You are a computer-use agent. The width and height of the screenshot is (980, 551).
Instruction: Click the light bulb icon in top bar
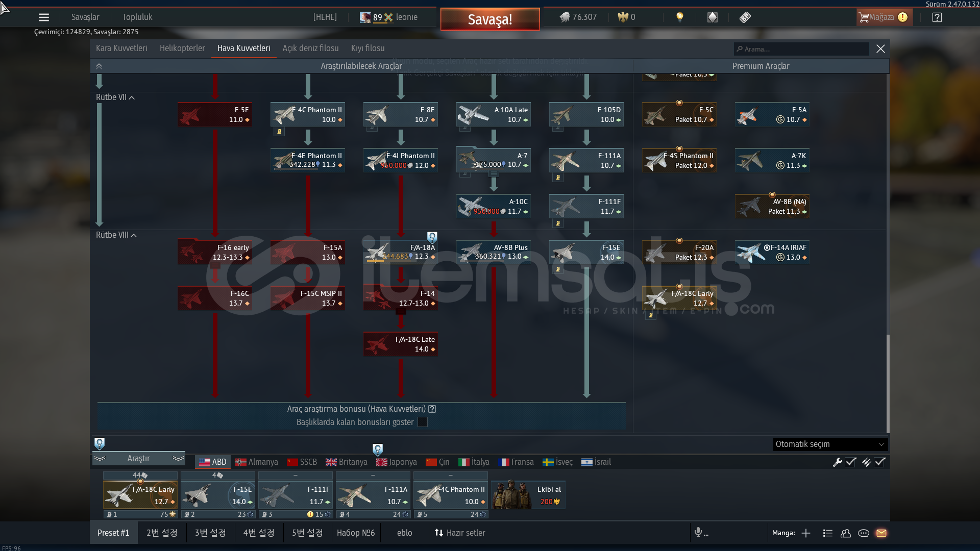(679, 17)
